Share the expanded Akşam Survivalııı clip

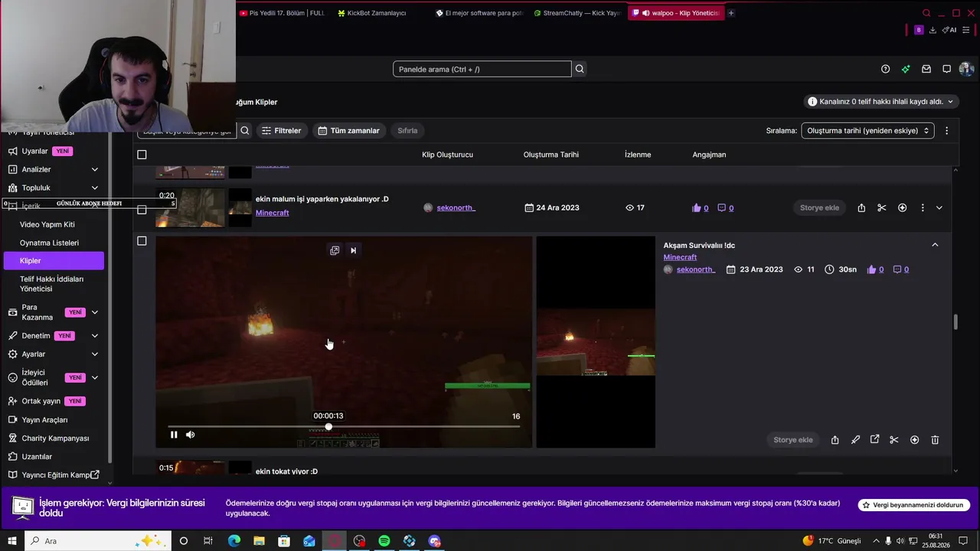(x=835, y=440)
